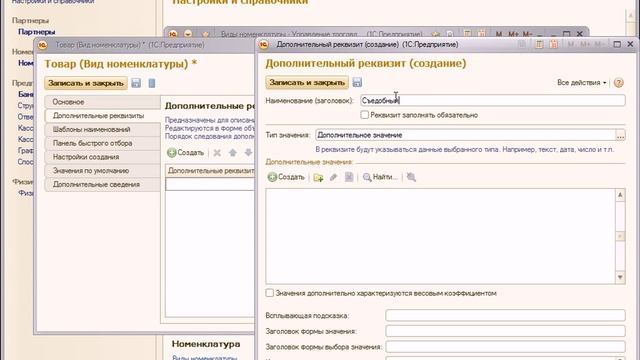Create a new group with the folder-plus icon
Image resolution: width=640 pixels, height=360 pixels.
coord(318,177)
